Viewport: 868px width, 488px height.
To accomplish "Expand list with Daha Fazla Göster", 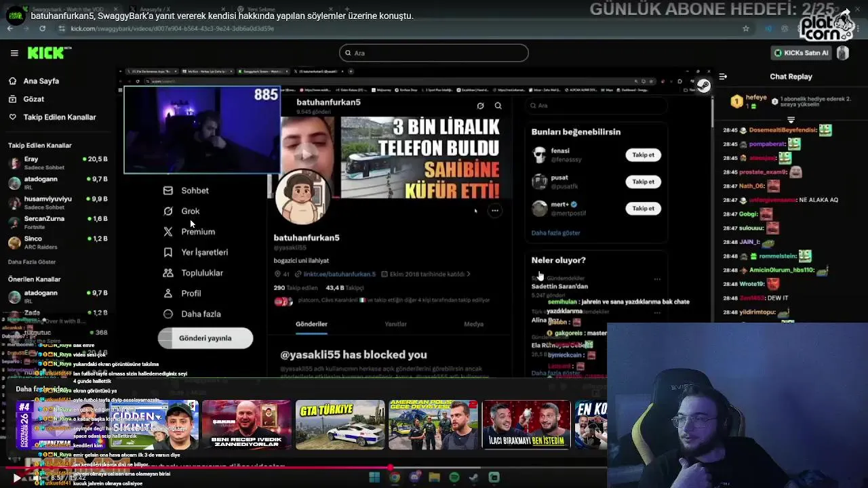I will 32,262.
